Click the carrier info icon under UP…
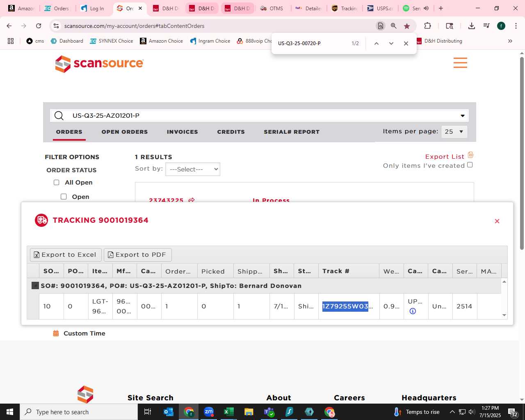The height and width of the screenshot is (420, 525). (x=413, y=311)
